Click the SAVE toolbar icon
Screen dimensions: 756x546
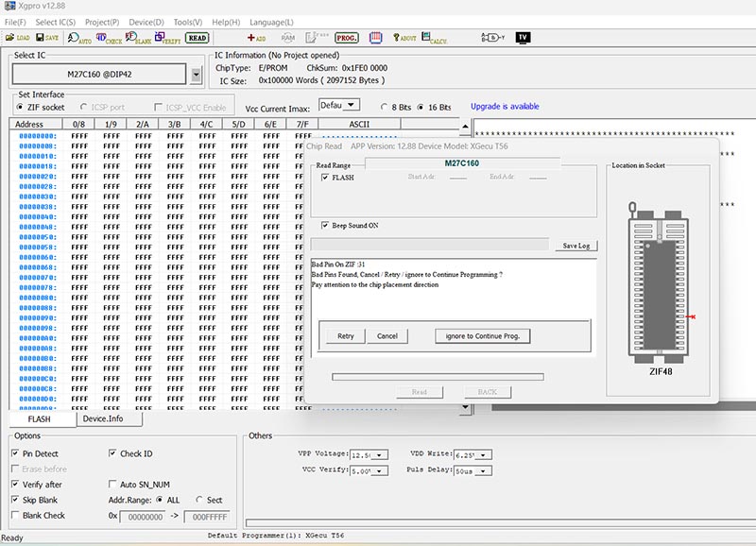47,38
